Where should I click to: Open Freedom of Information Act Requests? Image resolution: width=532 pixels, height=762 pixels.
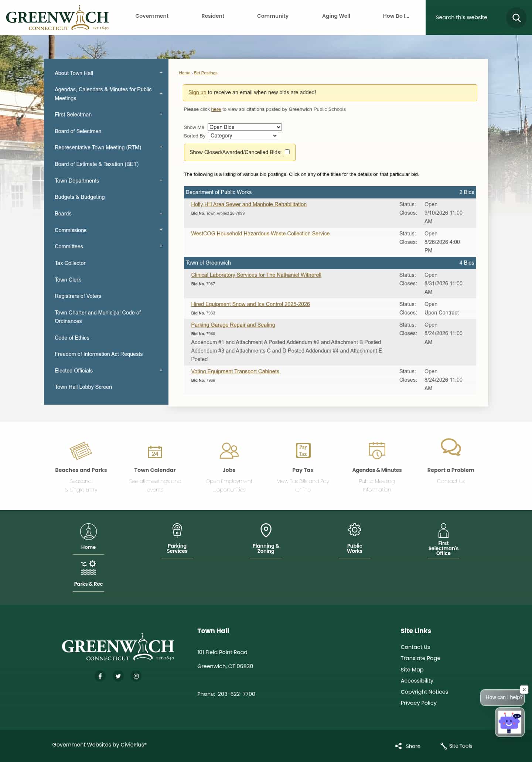(99, 354)
